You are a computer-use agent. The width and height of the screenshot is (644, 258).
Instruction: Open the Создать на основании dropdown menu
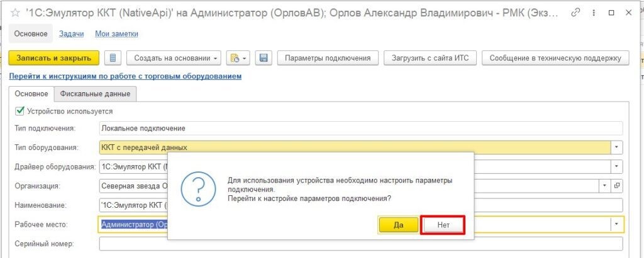pyautogui.click(x=174, y=58)
